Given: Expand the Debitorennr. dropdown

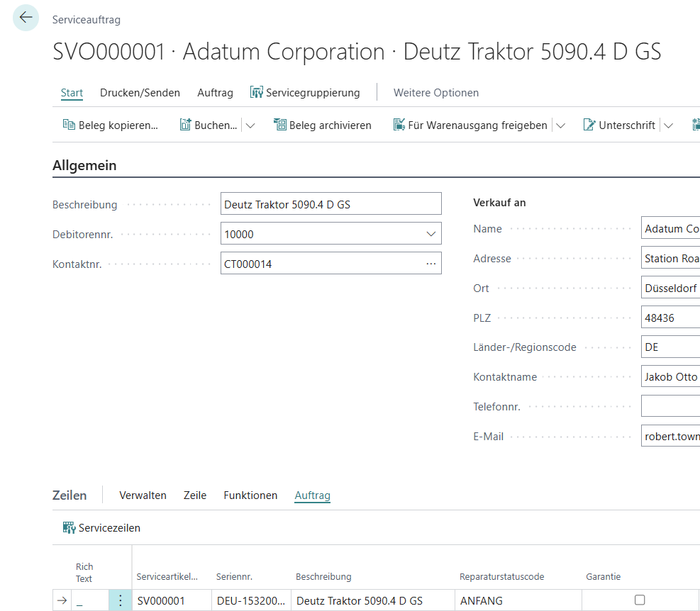Looking at the screenshot, I should pyautogui.click(x=431, y=234).
